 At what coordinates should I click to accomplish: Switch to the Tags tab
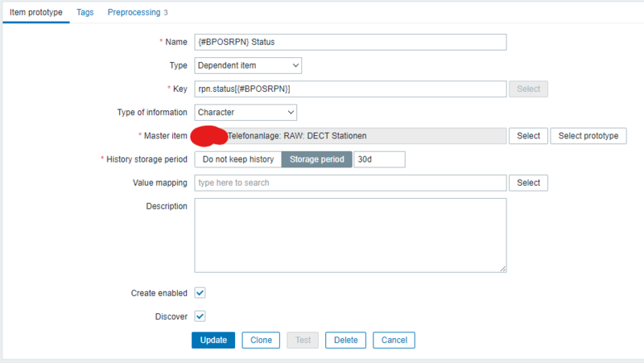[x=85, y=13]
